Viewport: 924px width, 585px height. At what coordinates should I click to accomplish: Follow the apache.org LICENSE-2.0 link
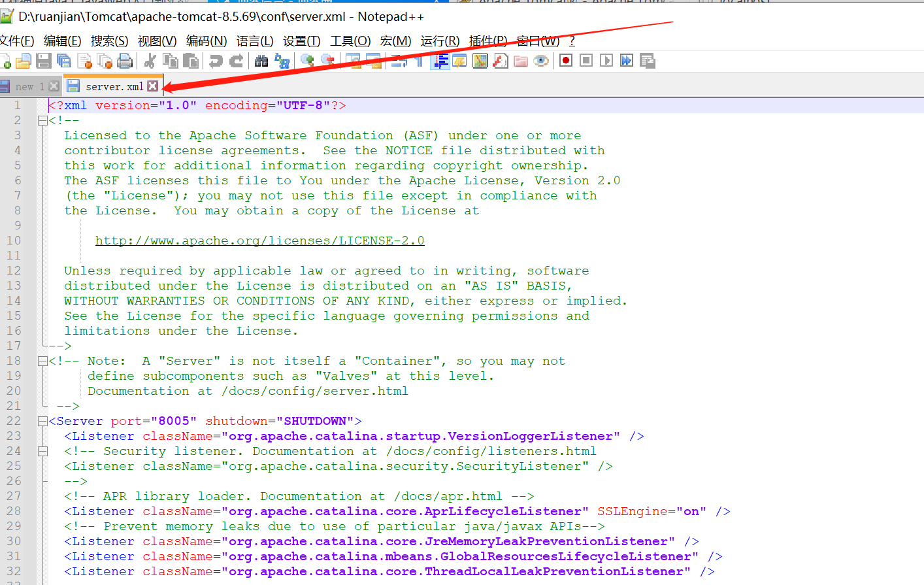[x=260, y=241]
